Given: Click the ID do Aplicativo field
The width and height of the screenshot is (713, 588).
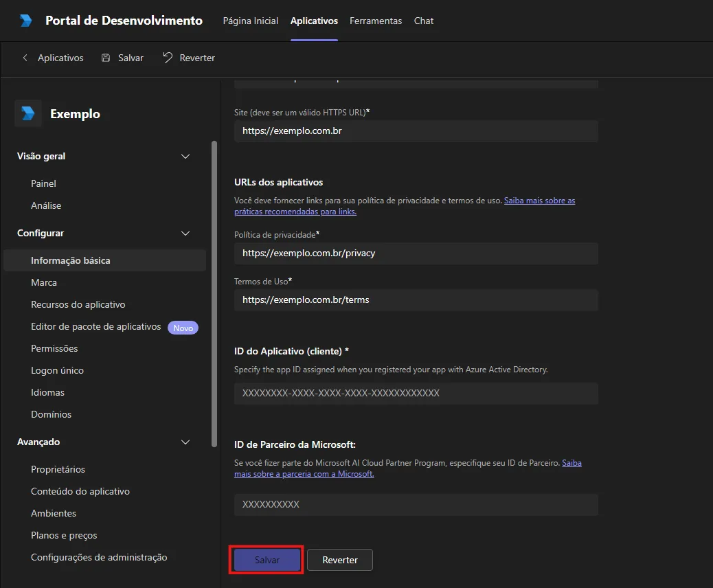Looking at the screenshot, I should pyautogui.click(x=416, y=394).
